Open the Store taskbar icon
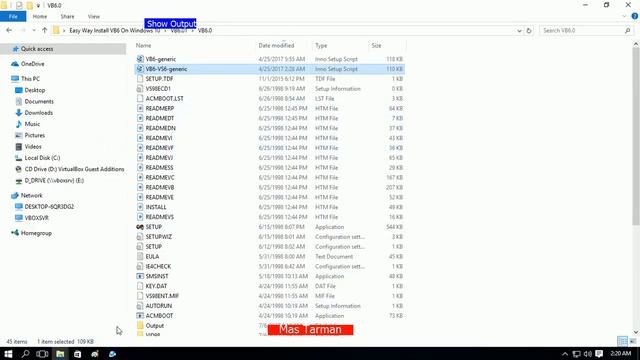The height and width of the screenshot is (360, 640). point(77,354)
